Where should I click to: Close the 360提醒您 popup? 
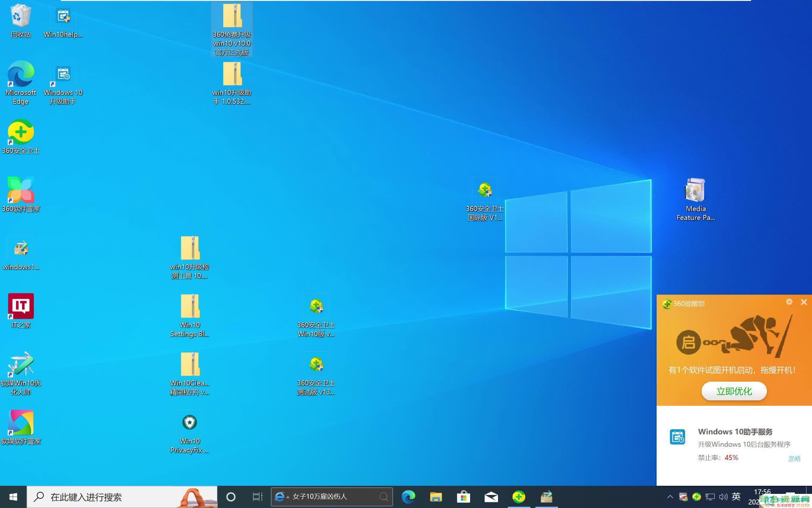coord(804,302)
